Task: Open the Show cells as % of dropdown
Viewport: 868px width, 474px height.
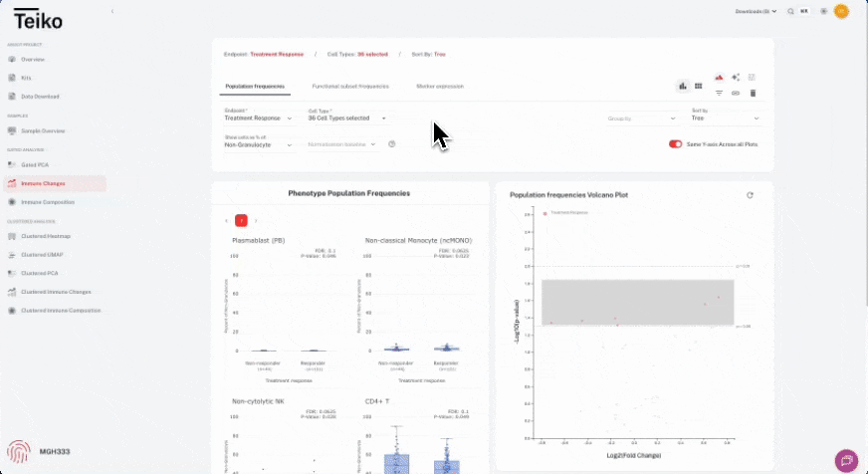Action: click(x=258, y=141)
